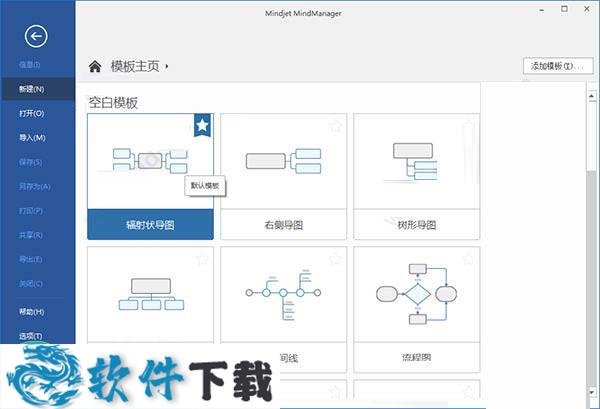Click the vertical scrollbar track
Screen dimensions: 600x409
(x=592, y=279)
